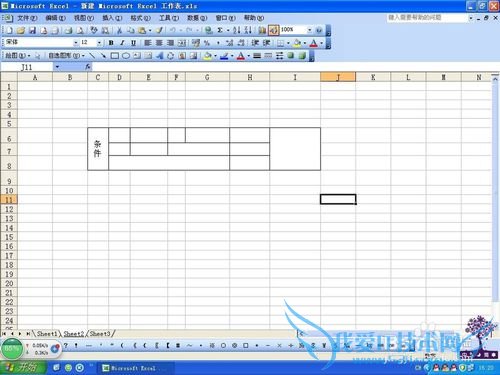
Task: Select the Arrow drawing tool
Action: (x=103, y=56)
